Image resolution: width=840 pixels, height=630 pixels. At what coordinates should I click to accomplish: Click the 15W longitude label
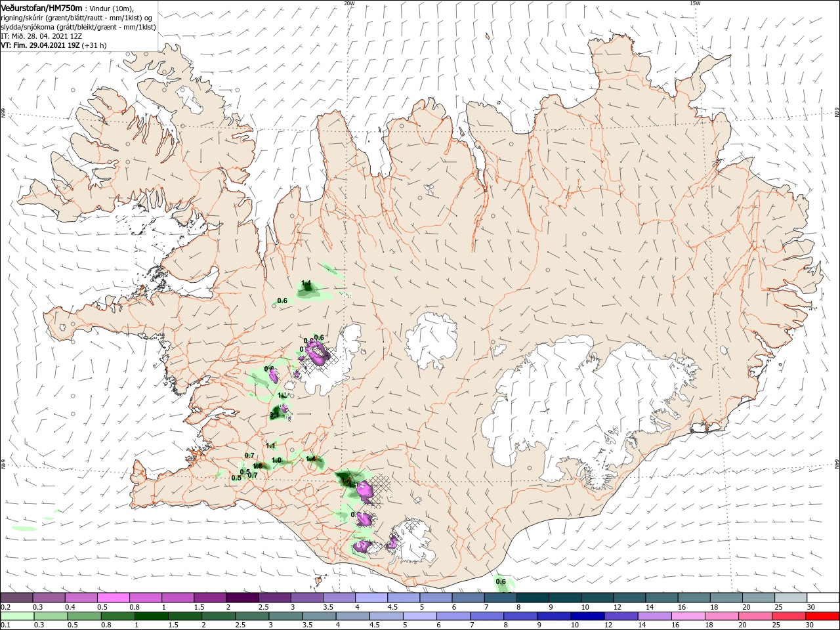click(695, 3)
